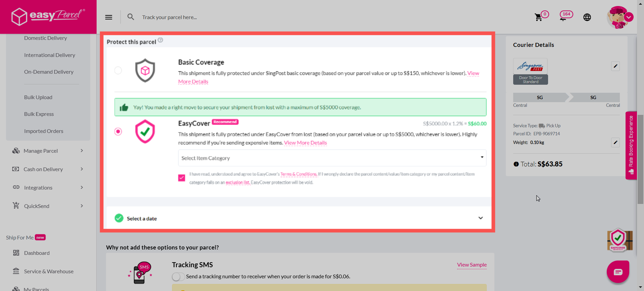
Task: Open Imported Orders
Action: click(x=44, y=131)
